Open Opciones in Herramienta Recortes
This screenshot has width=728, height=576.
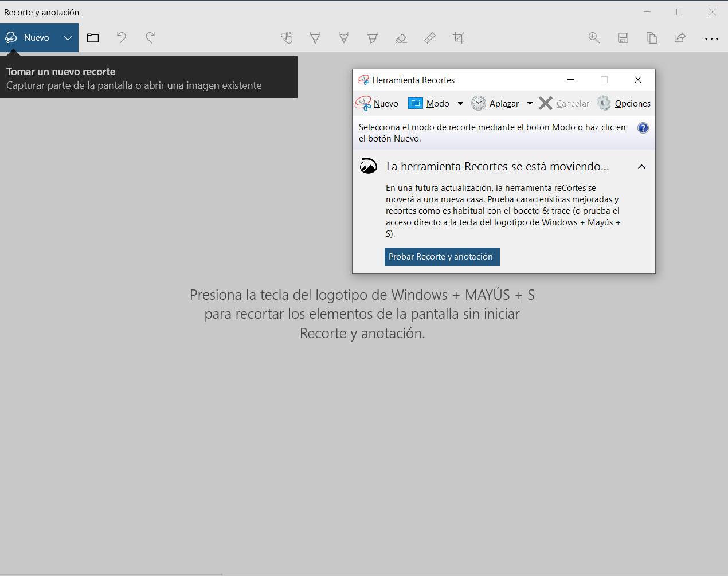pos(624,104)
